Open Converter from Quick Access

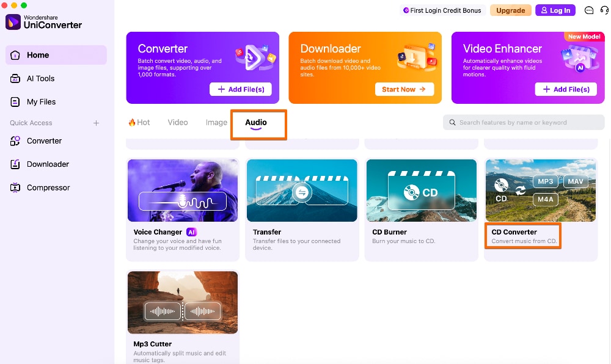tap(56, 141)
